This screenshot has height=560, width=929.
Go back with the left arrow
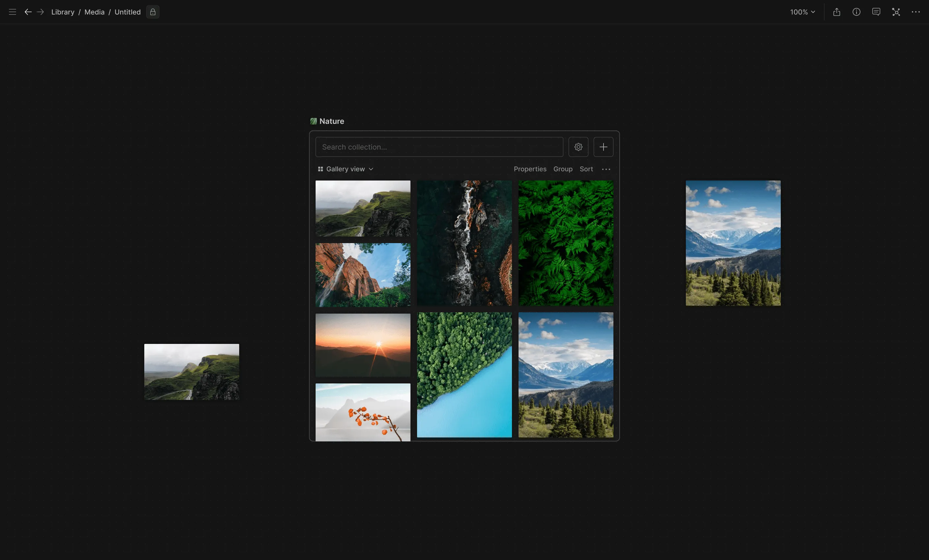[x=28, y=12]
